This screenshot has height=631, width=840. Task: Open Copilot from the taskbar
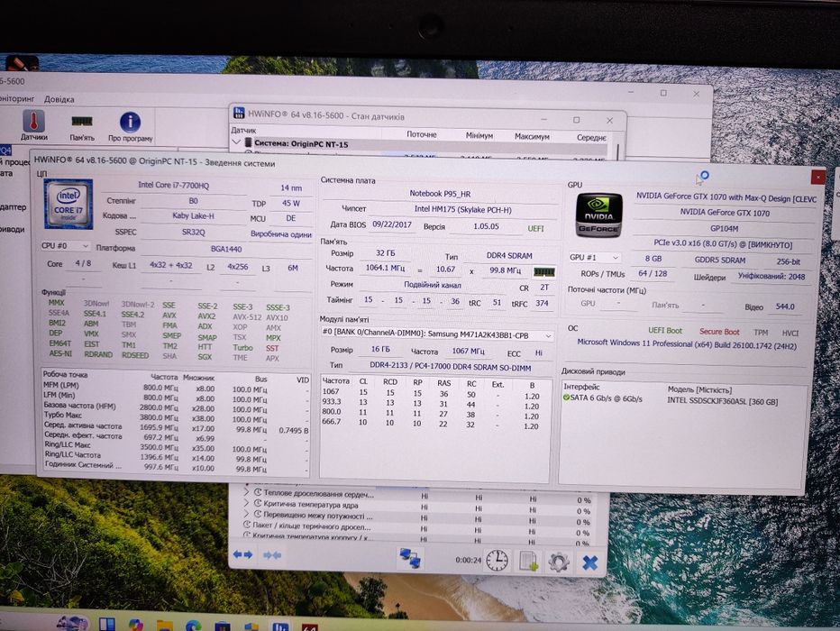(135, 625)
